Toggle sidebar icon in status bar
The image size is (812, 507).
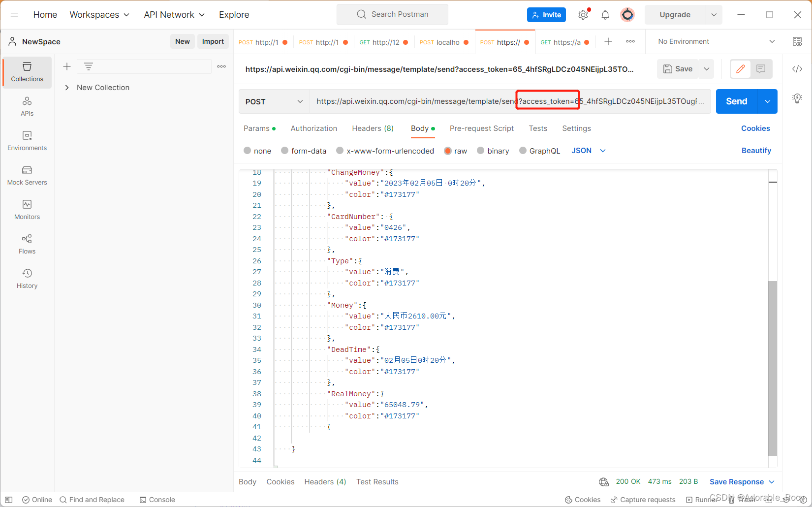8,500
